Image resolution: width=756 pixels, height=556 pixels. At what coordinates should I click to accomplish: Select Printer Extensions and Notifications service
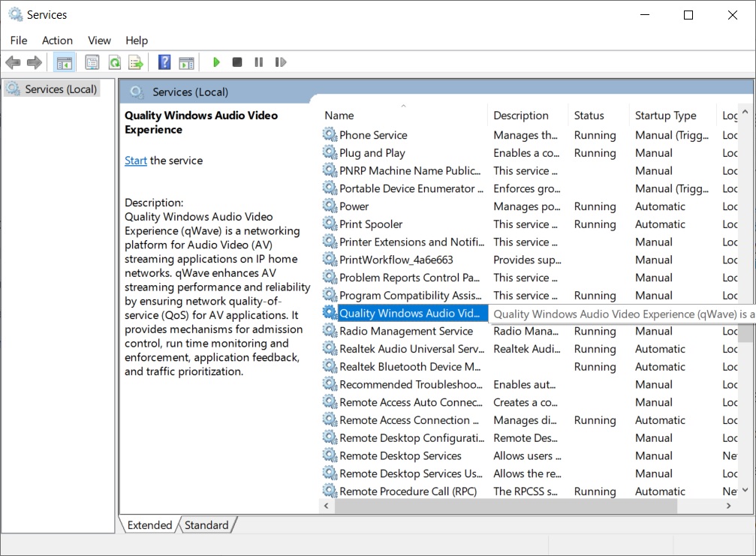pos(529,242)
